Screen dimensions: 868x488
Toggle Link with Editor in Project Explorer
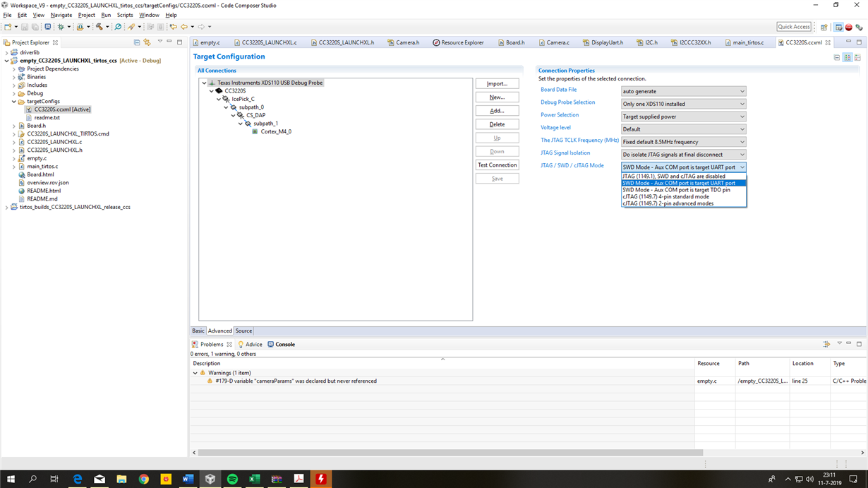click(147, 42)
